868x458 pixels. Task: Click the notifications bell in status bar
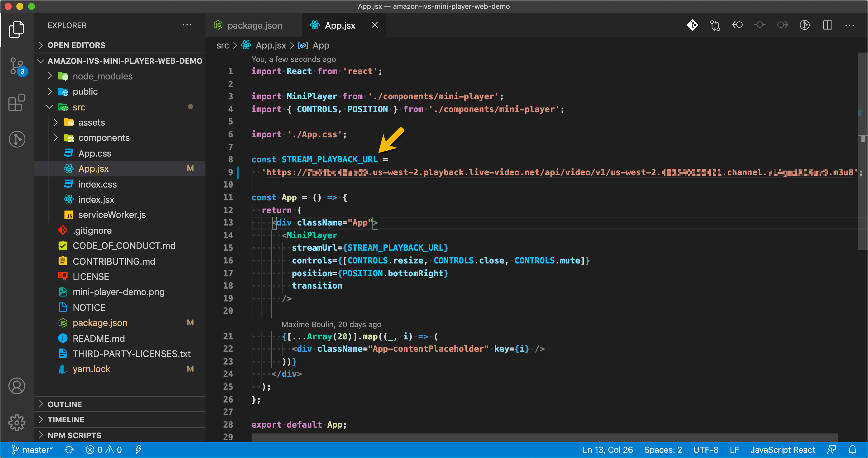[852, 450]
